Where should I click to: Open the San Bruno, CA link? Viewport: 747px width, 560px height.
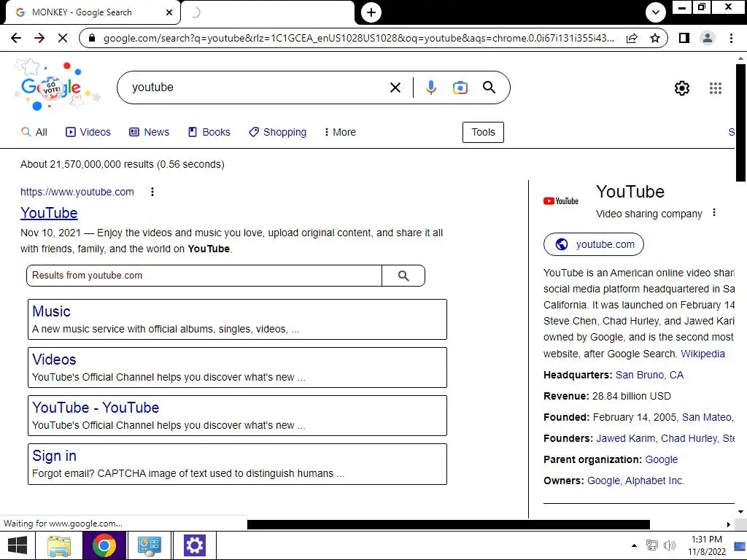[649, 376]
